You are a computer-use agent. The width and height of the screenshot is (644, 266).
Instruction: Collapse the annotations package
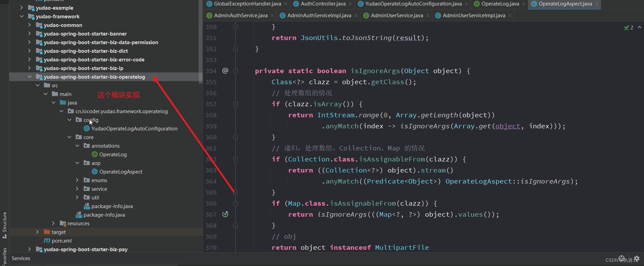coord(77,146)
